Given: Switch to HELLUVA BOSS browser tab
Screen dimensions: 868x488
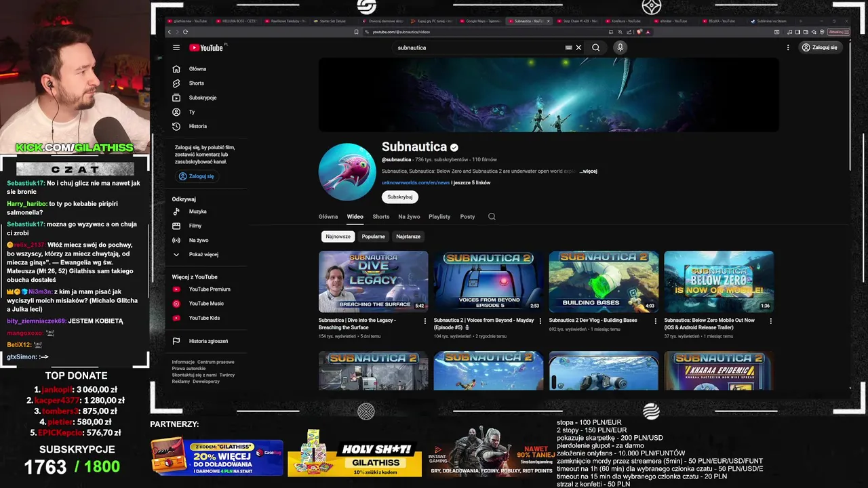Looking at the screenshot, I should click(x=237, y=21).
